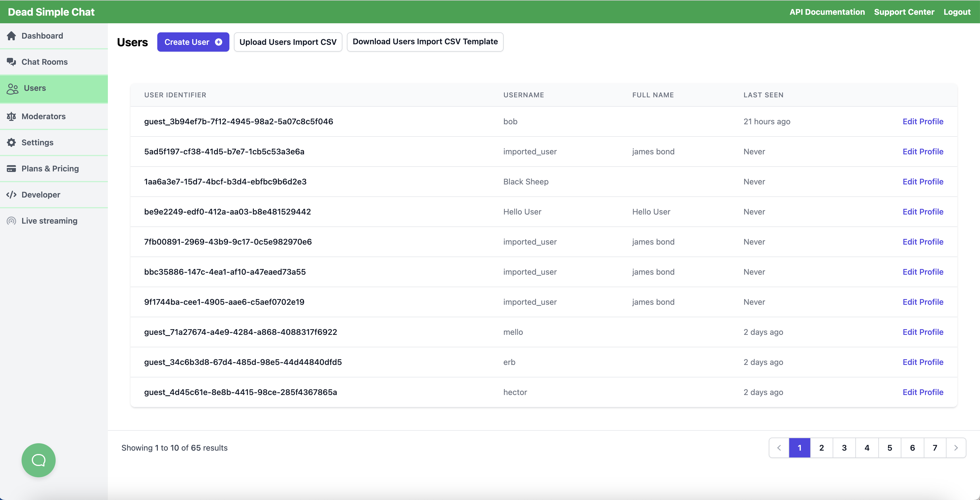
Task: Click the Settings gear icon
Action: [11, 142]
